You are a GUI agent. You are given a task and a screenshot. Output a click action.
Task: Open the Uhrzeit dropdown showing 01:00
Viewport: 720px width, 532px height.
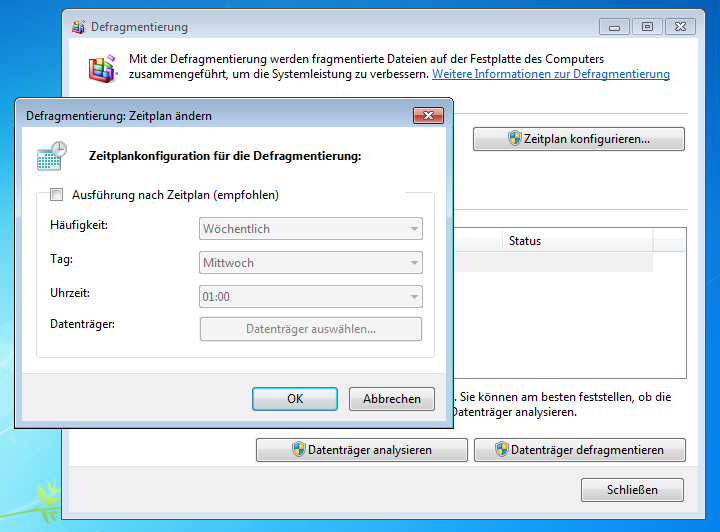tap(311, 297)
